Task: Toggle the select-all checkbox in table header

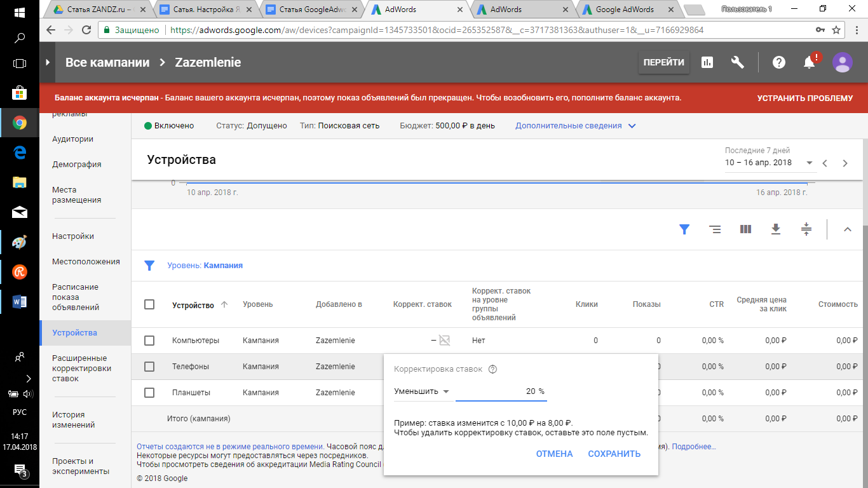Action: point(149,304)
